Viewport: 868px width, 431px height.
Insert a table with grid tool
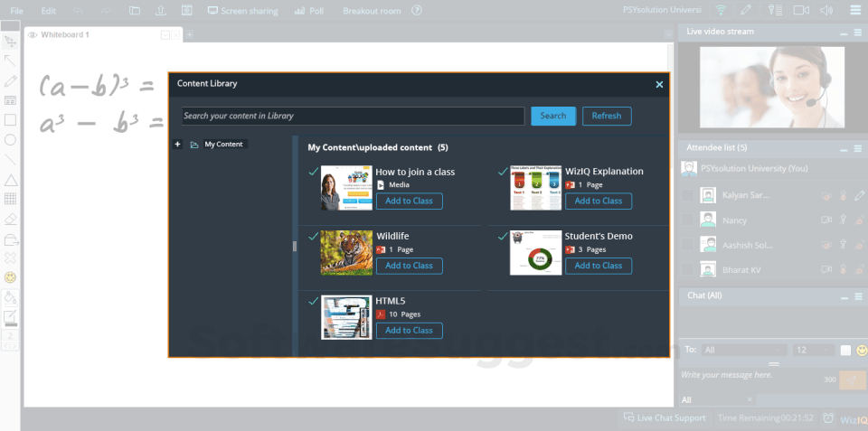pos(10,199)
